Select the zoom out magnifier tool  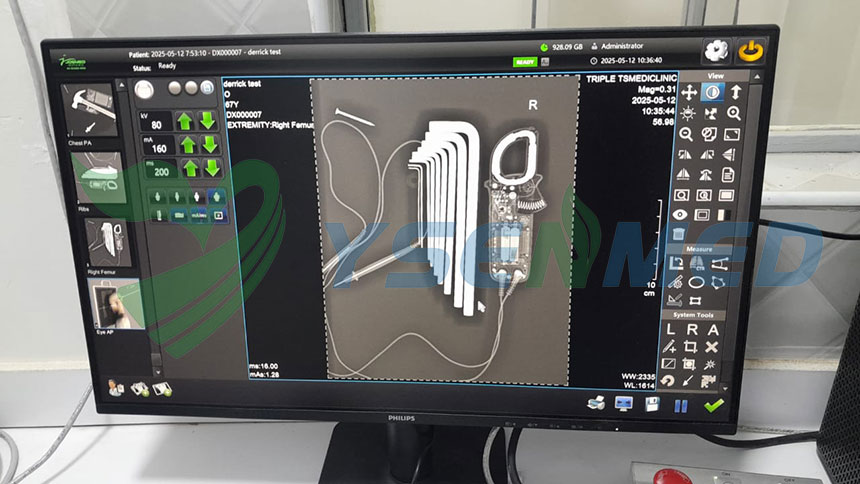pos(687,134)
